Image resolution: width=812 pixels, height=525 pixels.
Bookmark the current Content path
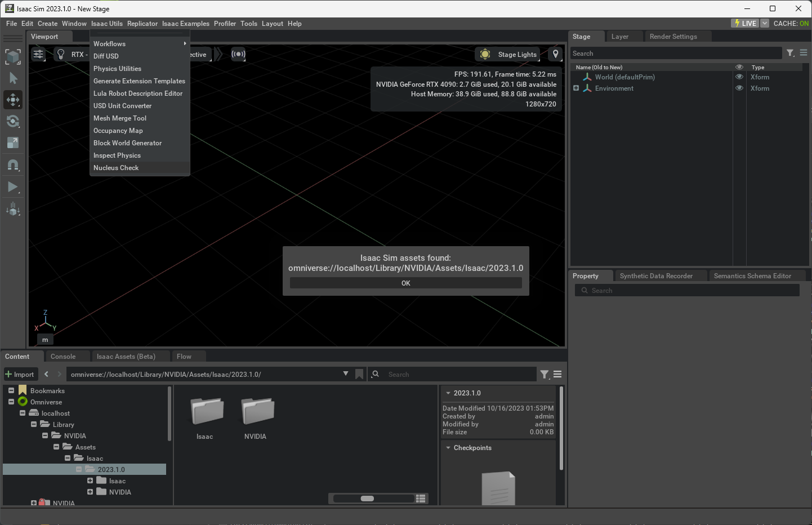coord(359,375)
